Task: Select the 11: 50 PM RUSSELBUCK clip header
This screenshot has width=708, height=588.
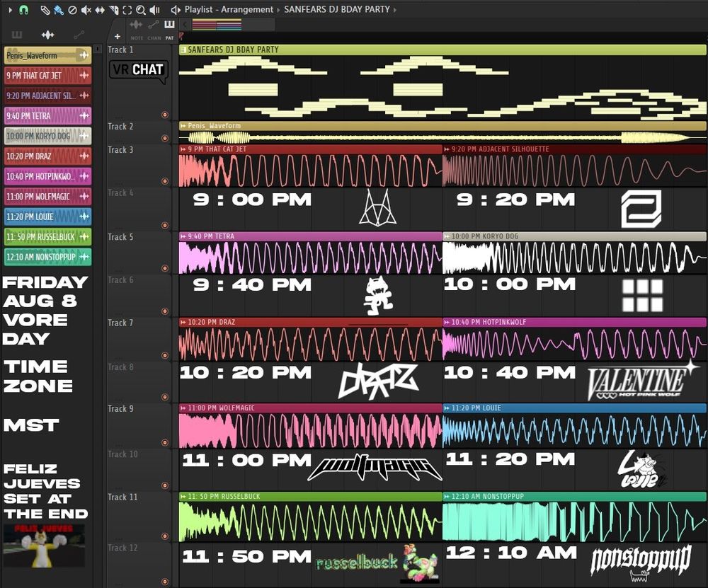Action: 311,497
